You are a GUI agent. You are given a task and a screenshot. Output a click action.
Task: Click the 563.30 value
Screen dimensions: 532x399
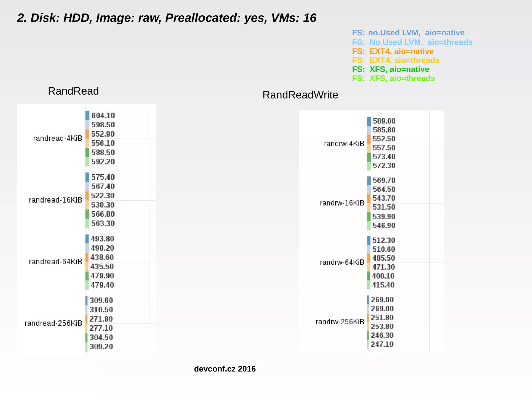(103, 223)
